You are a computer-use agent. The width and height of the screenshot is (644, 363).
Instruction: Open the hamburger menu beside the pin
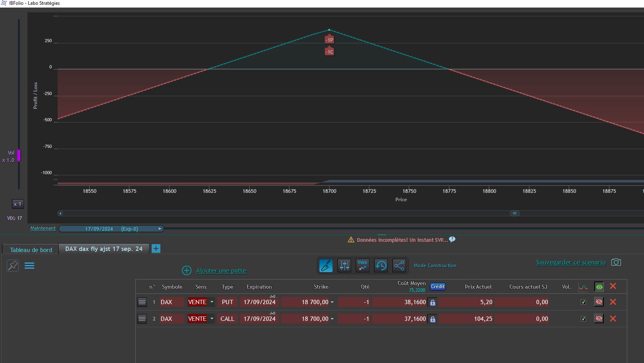coord(29,266)
